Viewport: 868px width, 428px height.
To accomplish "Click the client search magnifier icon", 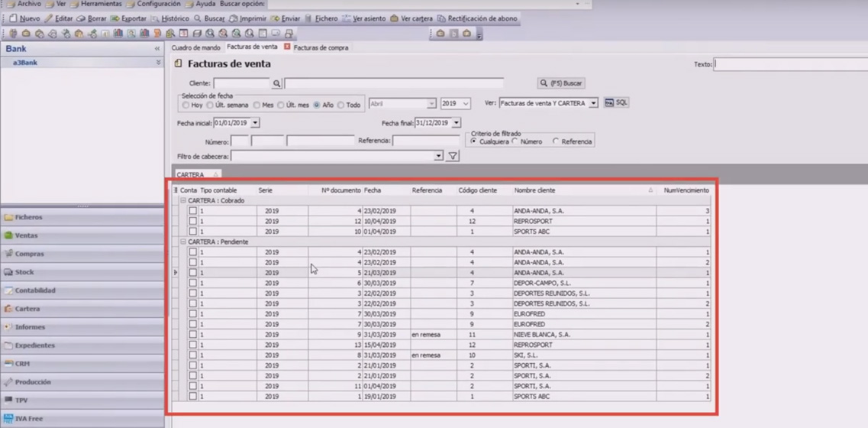I will pyautogui.click(x=276, y=83).
